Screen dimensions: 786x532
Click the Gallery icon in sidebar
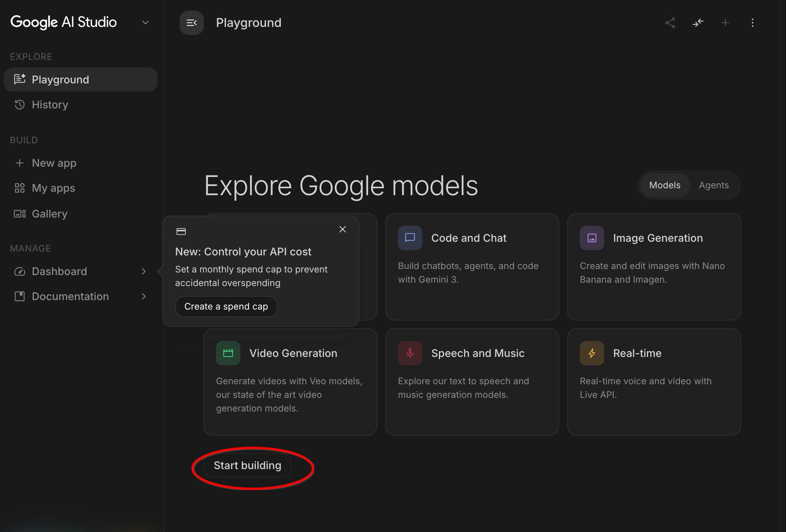20,214
